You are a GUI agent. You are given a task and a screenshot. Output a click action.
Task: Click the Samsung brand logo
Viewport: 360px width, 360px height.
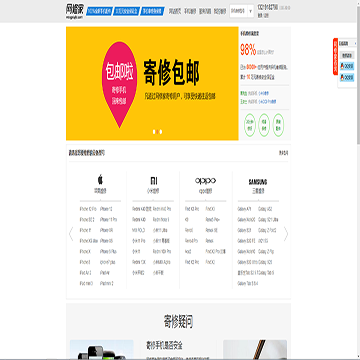(x=258, y=182)
